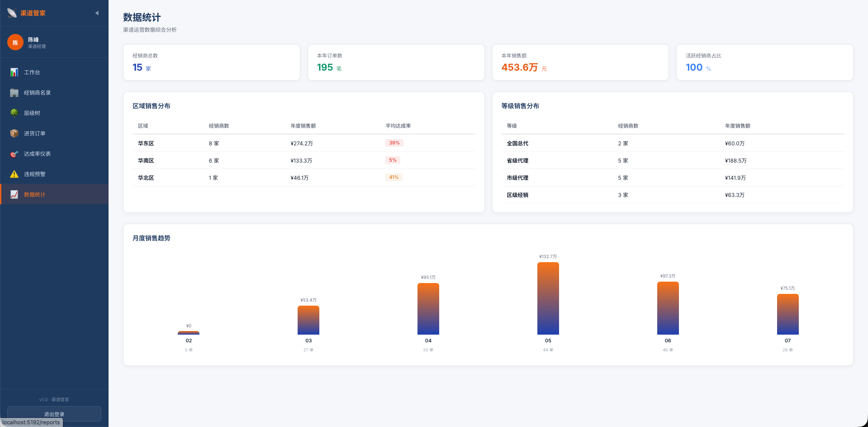Click the month 02 bar
Image resolution: width=868 pixels, height=427 pixels.
click(189, 333)
